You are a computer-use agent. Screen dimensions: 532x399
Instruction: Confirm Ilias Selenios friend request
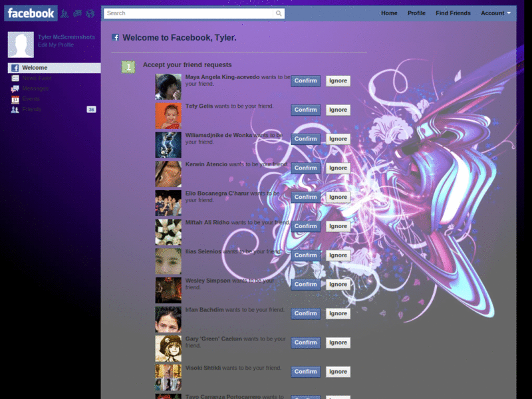[305, 255]
